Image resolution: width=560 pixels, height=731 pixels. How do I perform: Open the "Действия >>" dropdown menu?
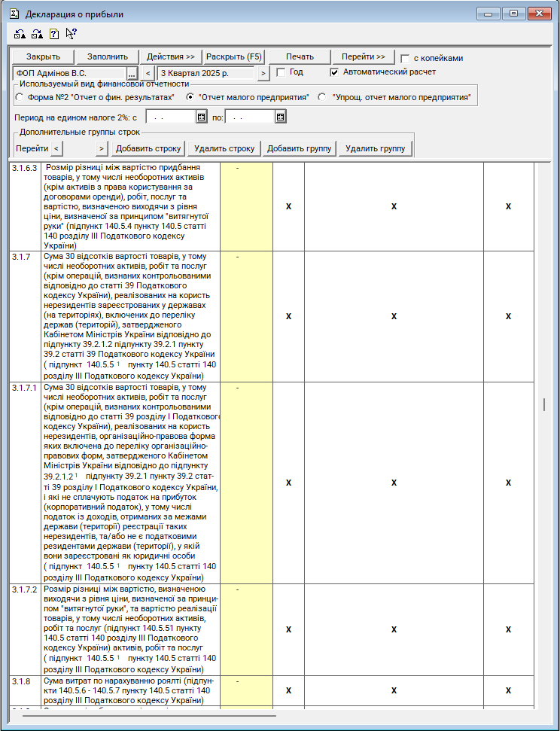pyautogui.click(x=171, y=56)
